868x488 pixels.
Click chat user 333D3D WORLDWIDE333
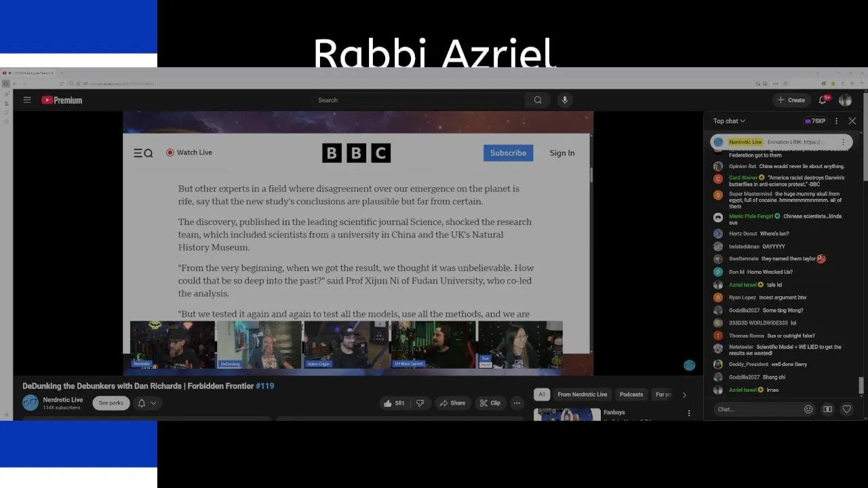pyautogui.click(x=758, y=323)
